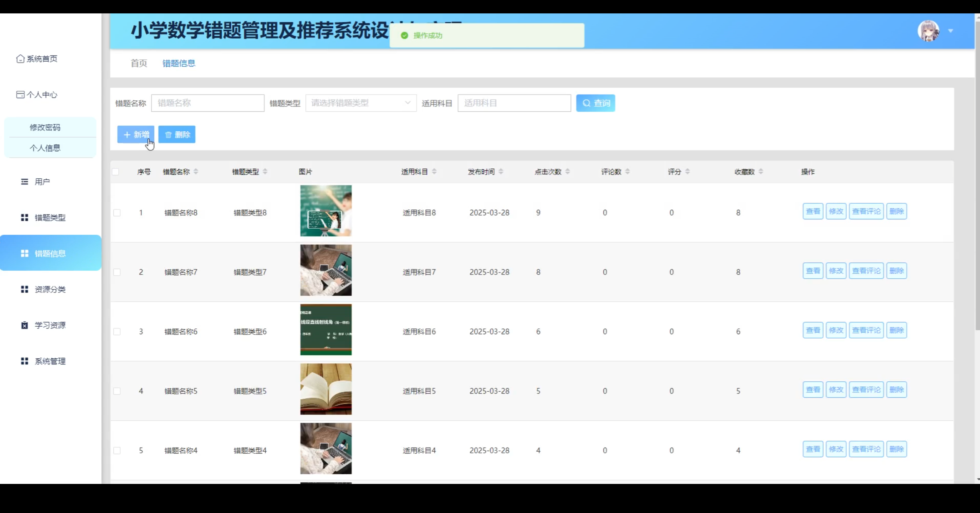Open 修改密码 submenu item
980x513 pixels.
click(x=45, y=127)
